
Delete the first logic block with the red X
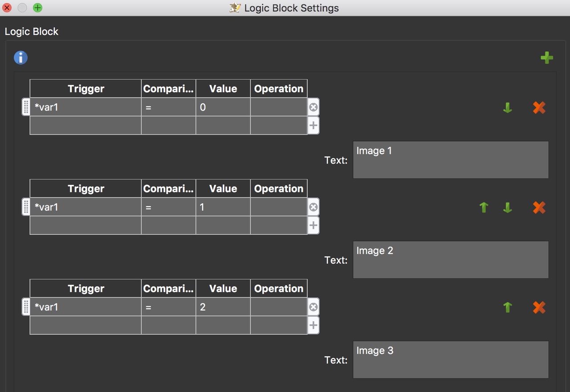539,107
